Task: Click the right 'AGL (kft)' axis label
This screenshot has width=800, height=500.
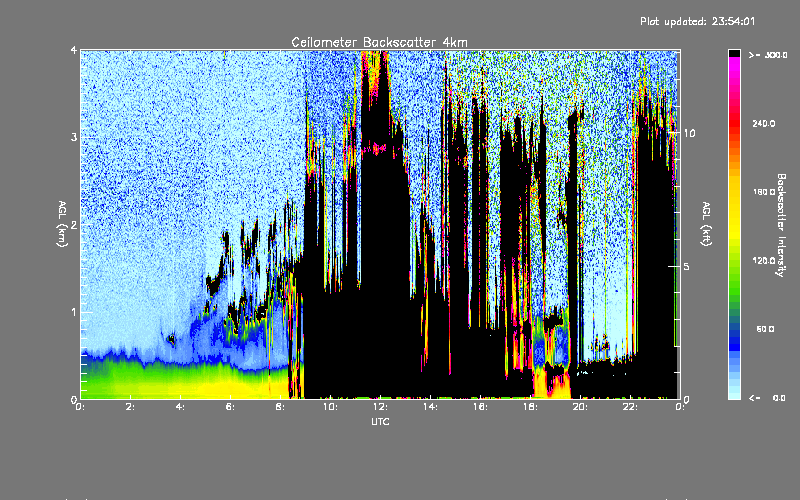Action: tap(706, 224)
